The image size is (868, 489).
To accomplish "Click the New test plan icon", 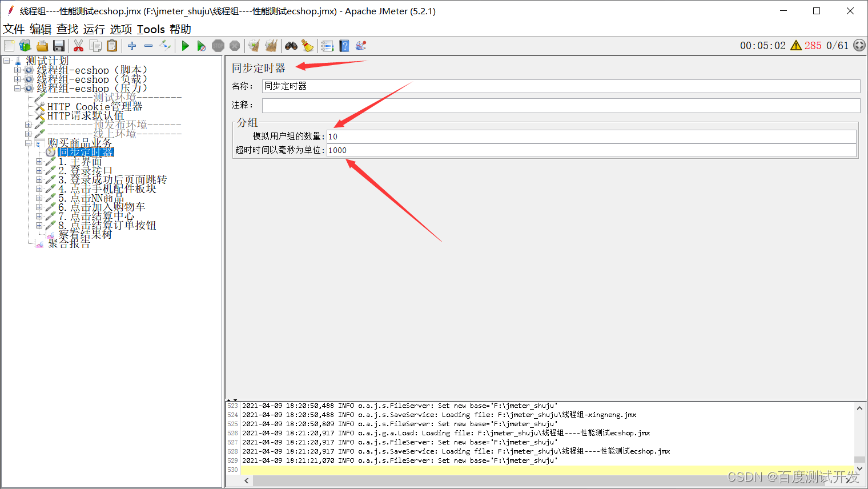I will 9,46.
